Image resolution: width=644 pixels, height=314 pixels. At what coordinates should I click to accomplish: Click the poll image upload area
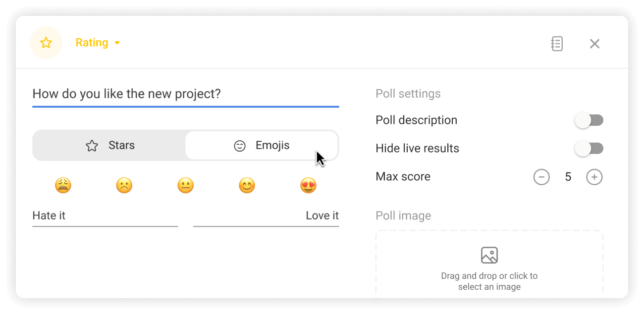tap(489, 265)
